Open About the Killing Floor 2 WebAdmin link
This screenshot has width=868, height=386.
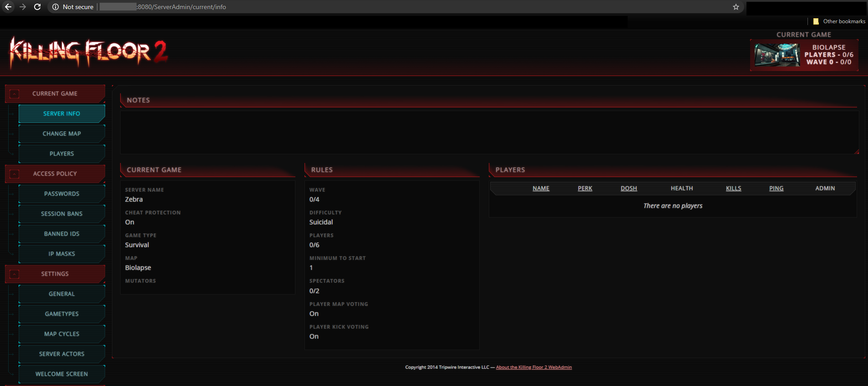(534, 367)
